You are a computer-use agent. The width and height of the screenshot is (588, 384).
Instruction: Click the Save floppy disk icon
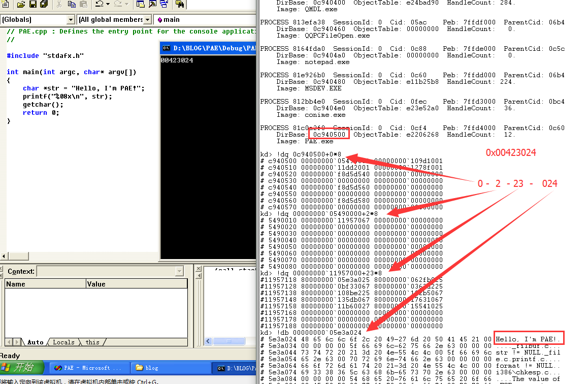33,4
